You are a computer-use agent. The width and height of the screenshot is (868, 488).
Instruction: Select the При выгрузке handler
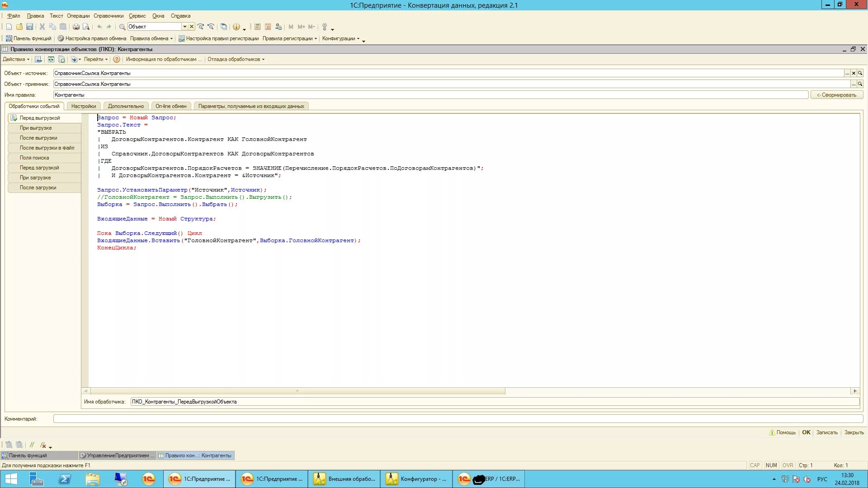(x=36, y=128)
